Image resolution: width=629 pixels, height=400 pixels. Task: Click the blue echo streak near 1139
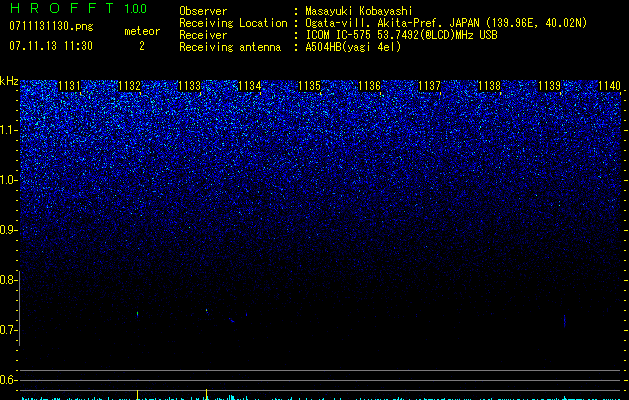click(564, 321)
